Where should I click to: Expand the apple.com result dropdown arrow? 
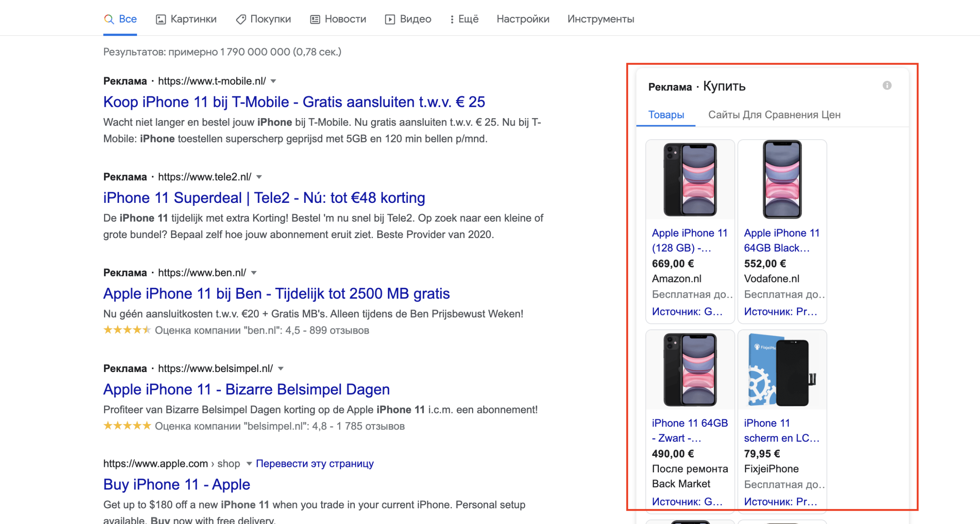(x=249, y=464)
